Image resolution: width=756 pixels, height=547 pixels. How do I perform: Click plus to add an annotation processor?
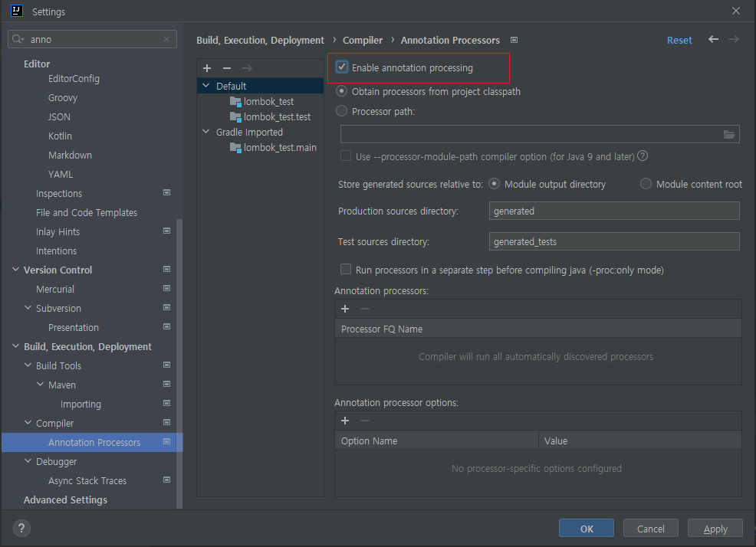[344, 309]
